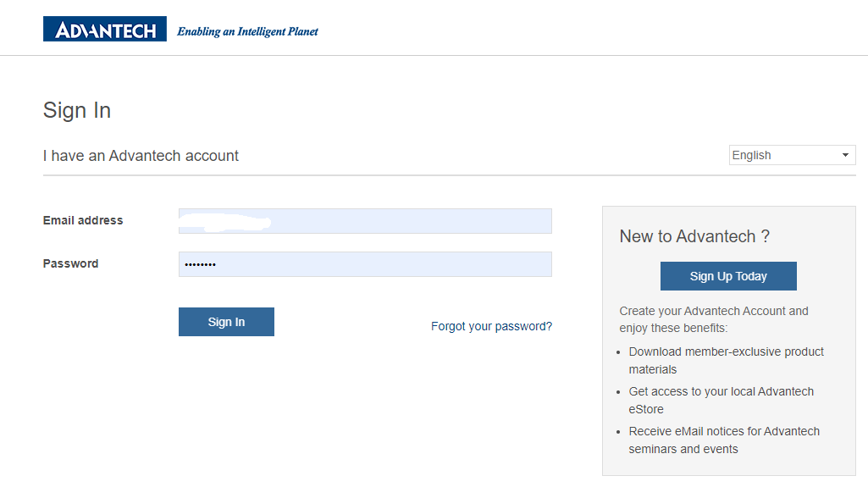Focus the Email address input field
This screenshot has height=487, width=868.
coord(406,221)
